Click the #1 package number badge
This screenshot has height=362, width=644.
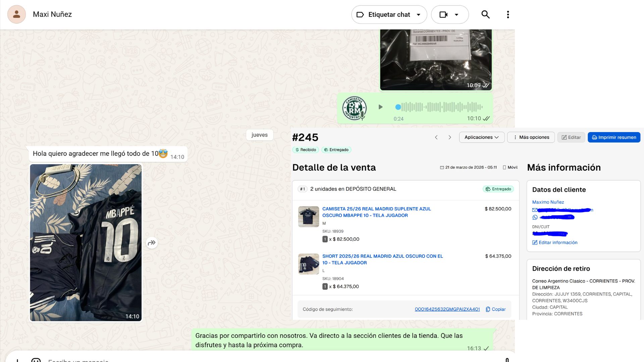pyautogui.click(x=303, y=189)
